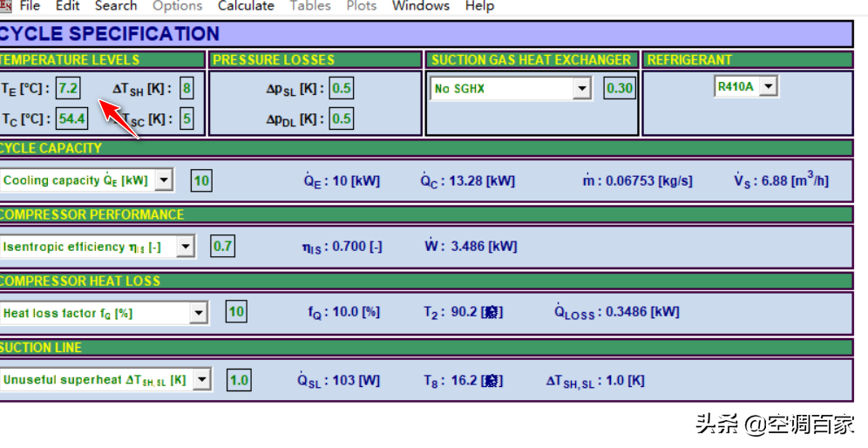The height and width of the screenshot is (448, 868).
Task: Click the PRESSURE LOSSES section header
Action: coord(315,60)
